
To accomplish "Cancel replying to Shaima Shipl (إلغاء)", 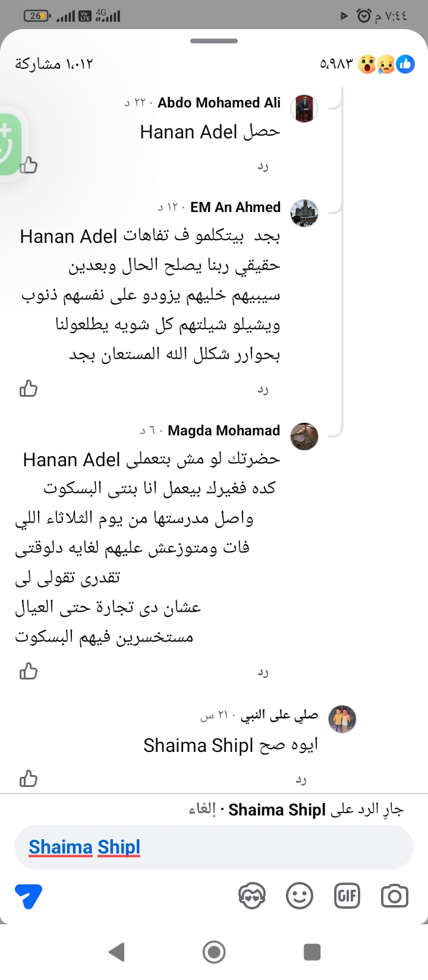I will [202, 810].
